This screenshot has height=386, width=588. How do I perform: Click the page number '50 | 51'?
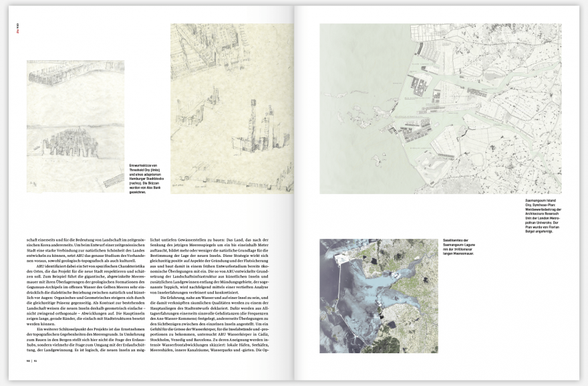[31, 361]
